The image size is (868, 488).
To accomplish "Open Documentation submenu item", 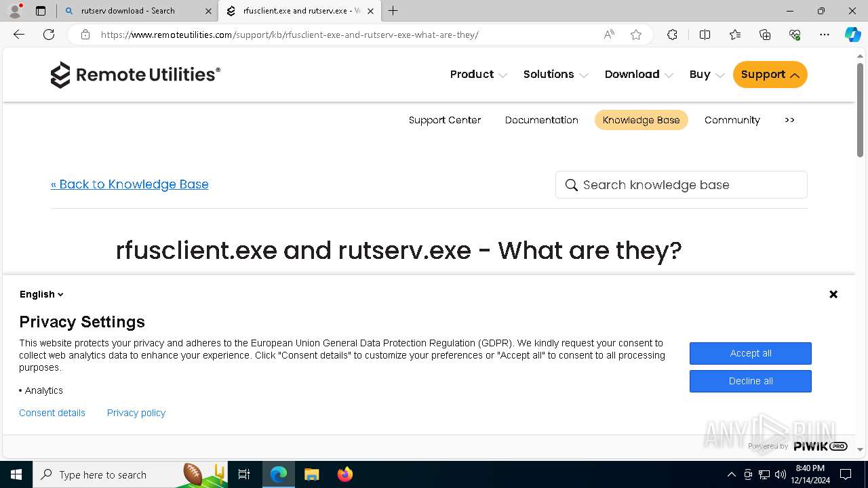I will [x=541, y=120].
